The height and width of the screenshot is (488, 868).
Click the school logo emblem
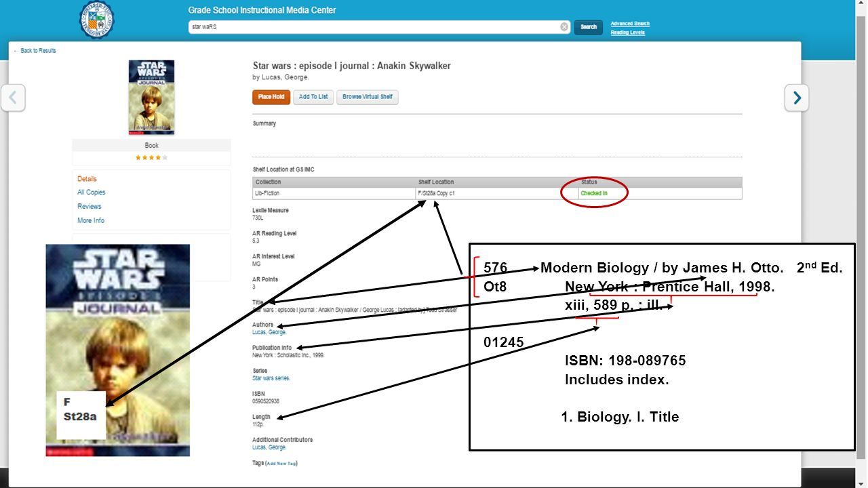point(96,20)
